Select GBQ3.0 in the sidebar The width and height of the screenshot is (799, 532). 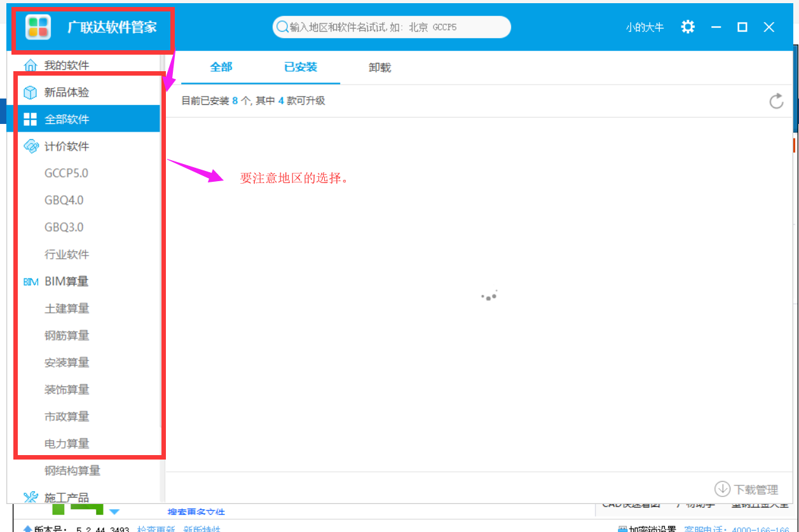tap(64, 227)
